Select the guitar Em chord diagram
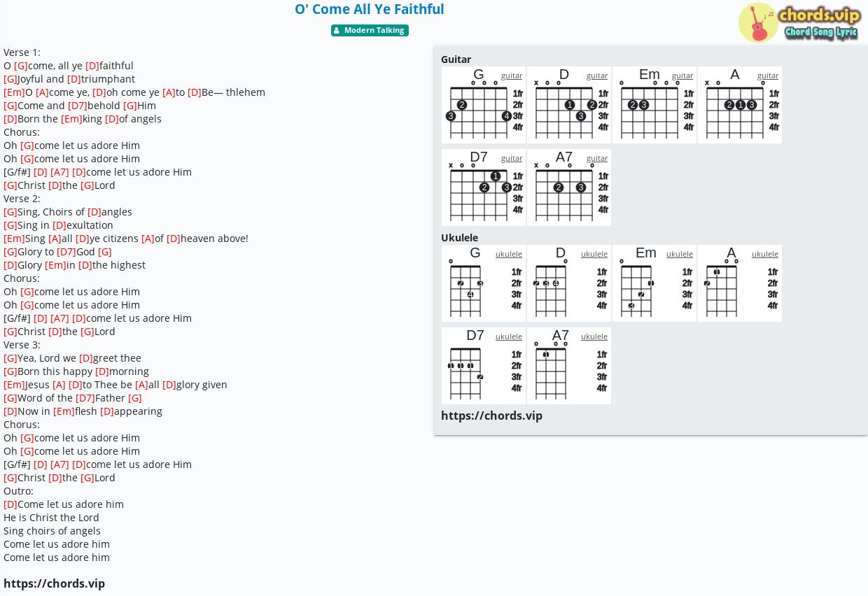Screen dimensions: 868x596 click(x=654, y=105)
